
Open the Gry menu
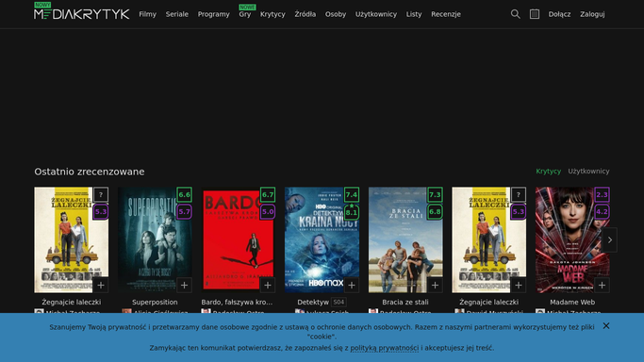[x=245, y=14]
